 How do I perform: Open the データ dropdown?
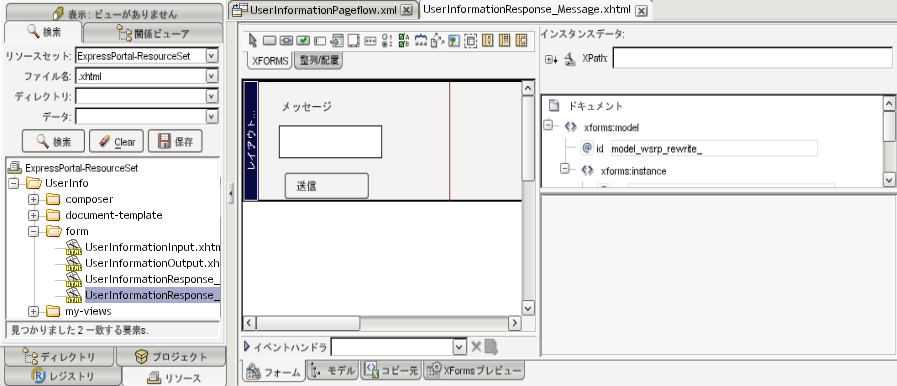click(x=212, y=117)
